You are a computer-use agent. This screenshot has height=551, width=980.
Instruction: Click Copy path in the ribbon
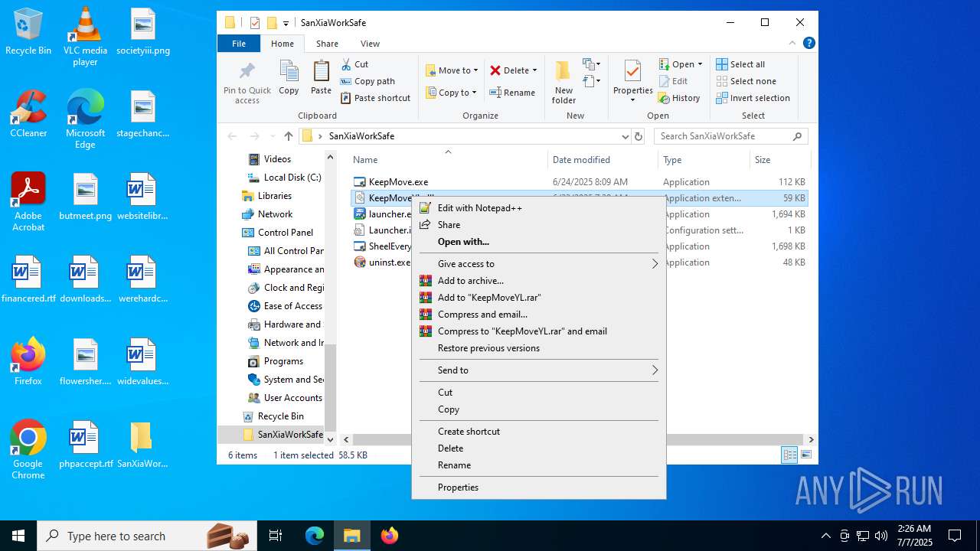click(x=367, y=81)
